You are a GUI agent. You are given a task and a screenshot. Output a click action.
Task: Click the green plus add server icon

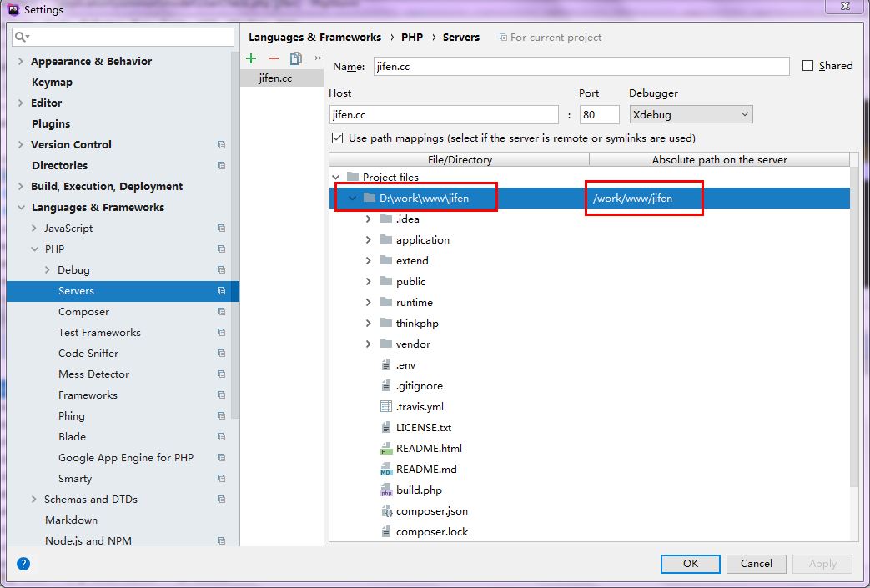251,58
